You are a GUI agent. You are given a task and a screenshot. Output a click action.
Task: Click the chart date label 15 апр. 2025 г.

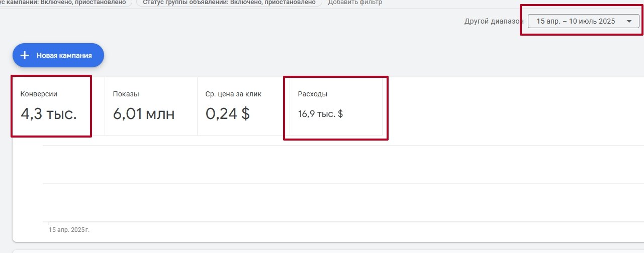pyautogui.click(x=69, y=230)
